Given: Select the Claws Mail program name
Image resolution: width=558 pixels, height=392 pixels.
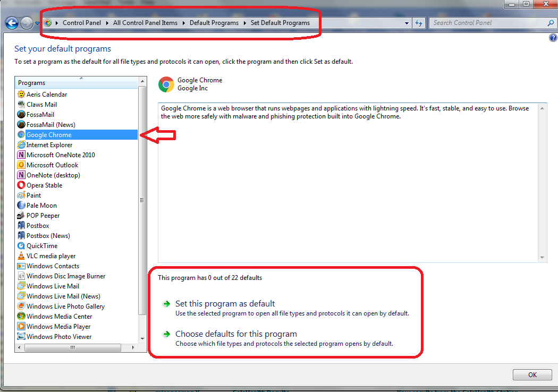Looking at the screenshot, I should coord(41,105).
